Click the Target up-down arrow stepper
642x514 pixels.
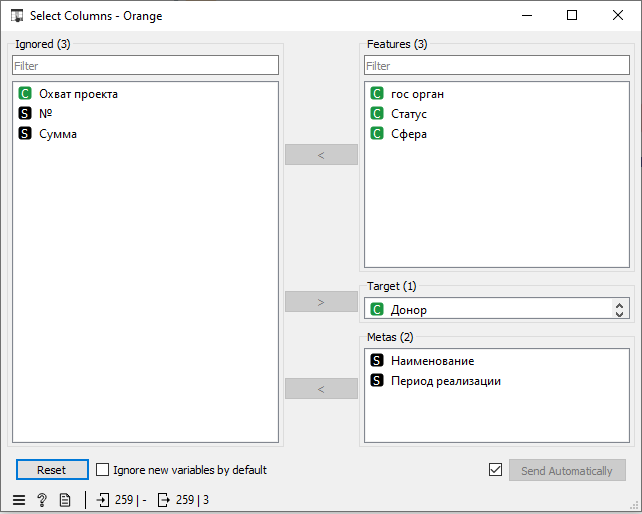point(619,310)
